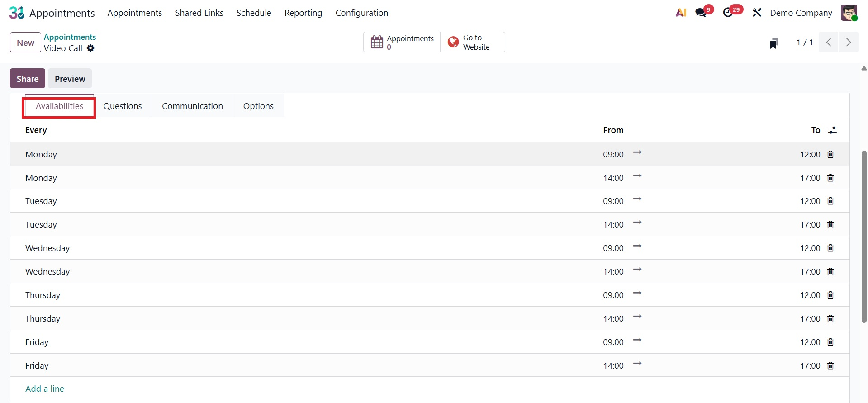The image size is (868, 403).
Task: Click the debug tools wrench icon
Action: click(757, 13)
